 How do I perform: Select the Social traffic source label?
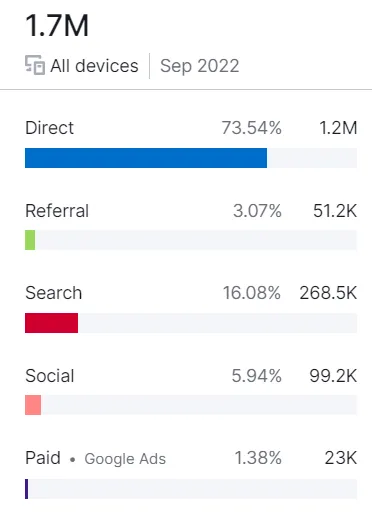(x=50, y=376)
